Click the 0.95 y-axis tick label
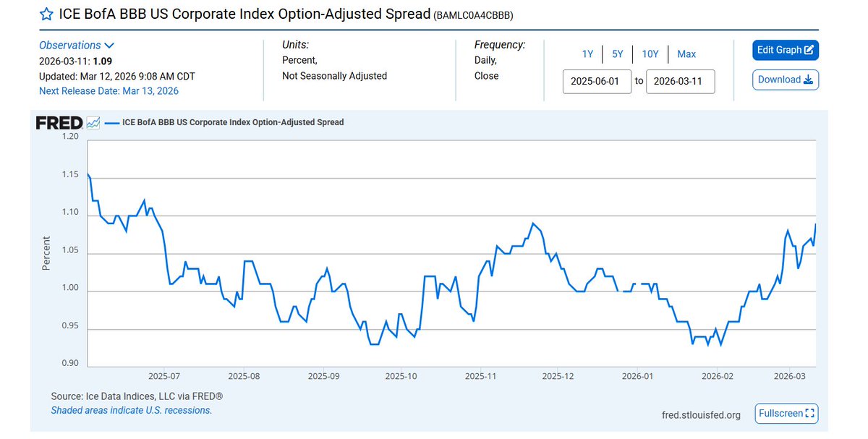Image resolution: width=868 pixels, height=439 pixels. point(69,325)
